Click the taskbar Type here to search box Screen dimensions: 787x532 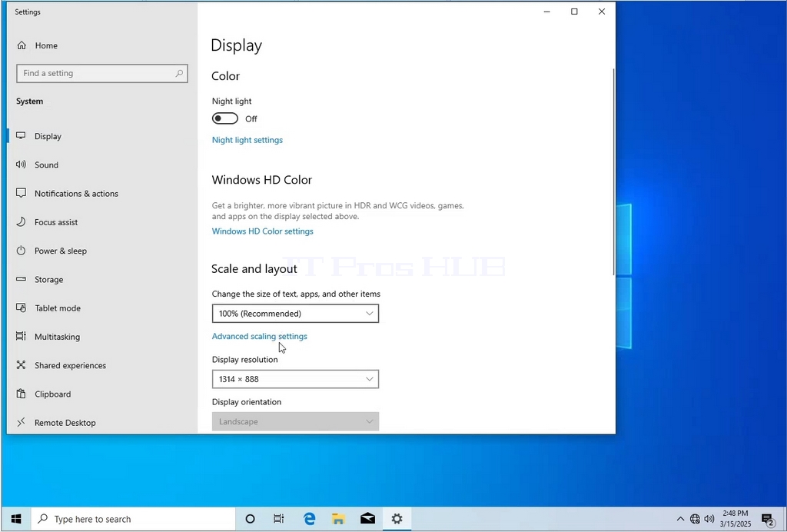[133, 519]
